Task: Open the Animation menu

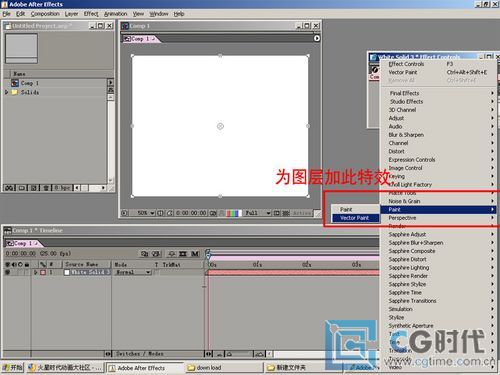Action: coord(115,14)
